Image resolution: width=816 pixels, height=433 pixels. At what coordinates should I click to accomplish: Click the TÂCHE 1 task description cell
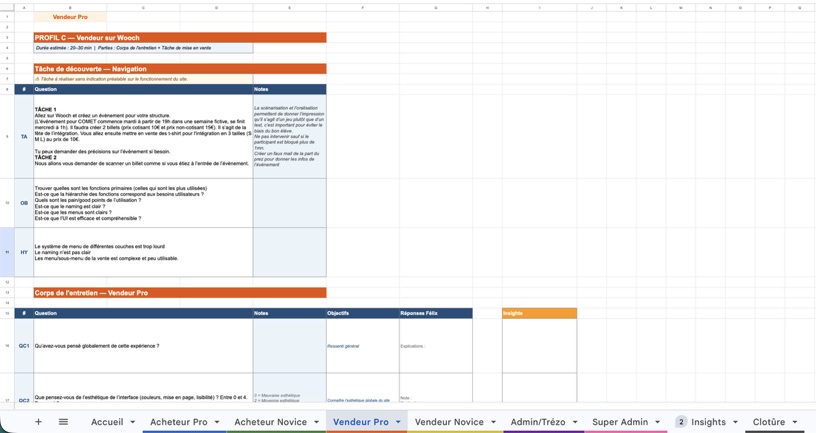143,136
